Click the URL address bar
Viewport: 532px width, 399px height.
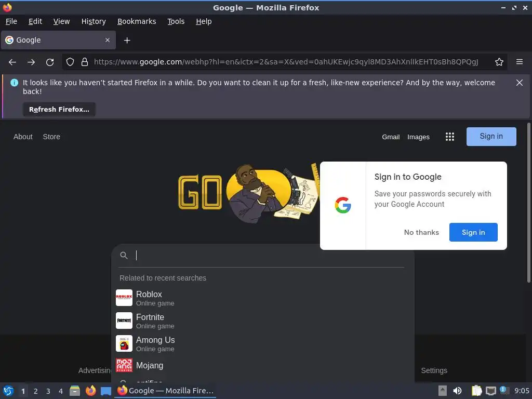click(x=286, y=62)
